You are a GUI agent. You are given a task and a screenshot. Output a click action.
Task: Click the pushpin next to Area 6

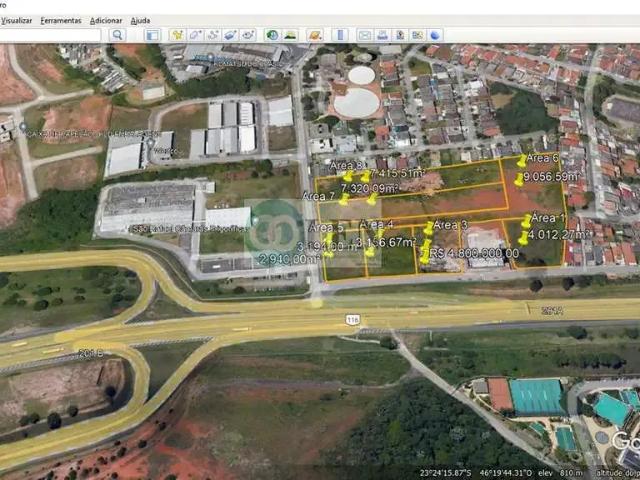point(522,160)
